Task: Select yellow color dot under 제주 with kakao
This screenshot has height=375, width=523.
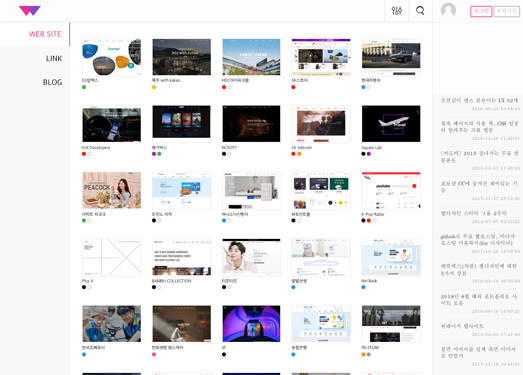Action: [154, 87]
